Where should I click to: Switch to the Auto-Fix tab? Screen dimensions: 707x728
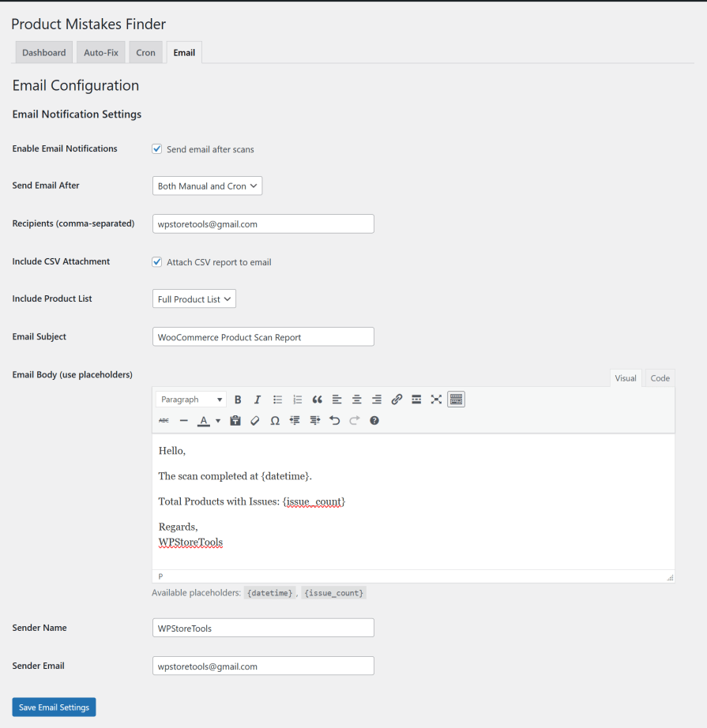click(x=101, y=53)
